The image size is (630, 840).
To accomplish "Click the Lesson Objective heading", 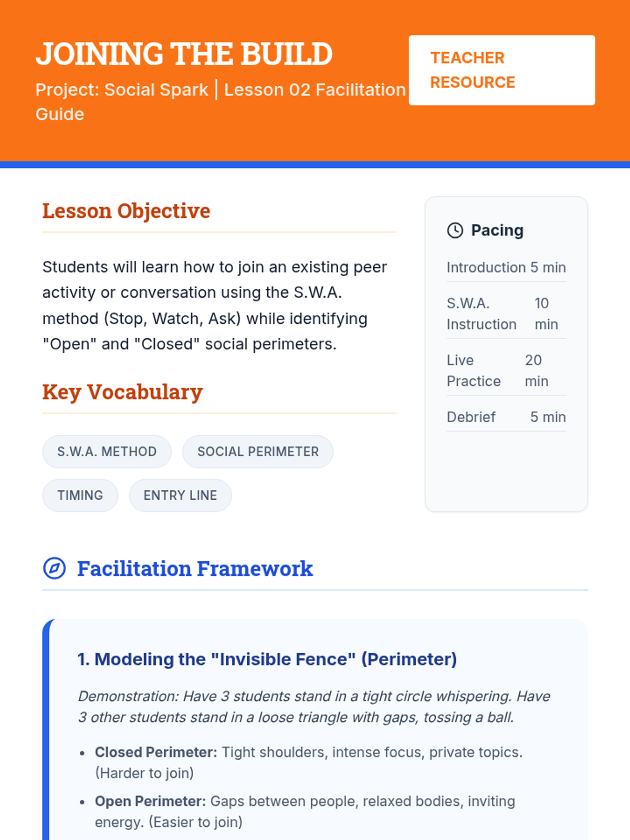I will point(127,211).
